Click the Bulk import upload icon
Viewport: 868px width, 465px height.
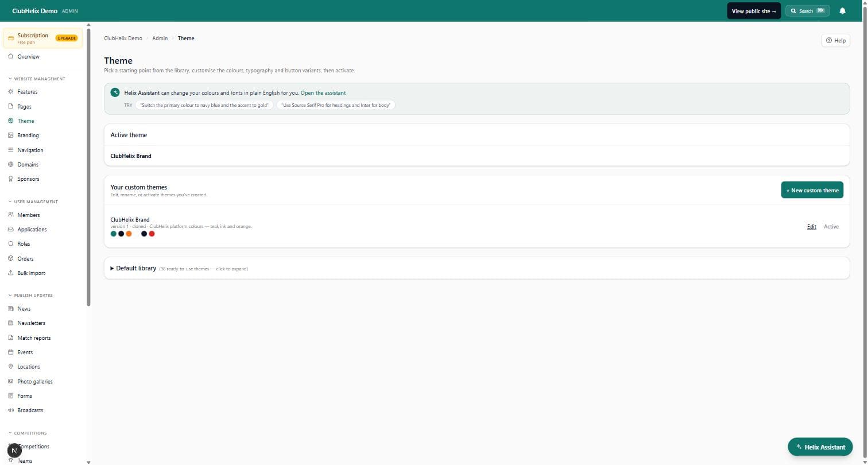pyautogui.click(x=11, y=273)
